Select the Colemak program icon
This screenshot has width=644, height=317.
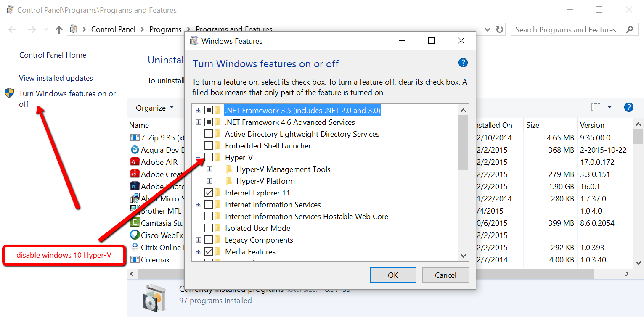pyautogui.click(x=135, y=259)
